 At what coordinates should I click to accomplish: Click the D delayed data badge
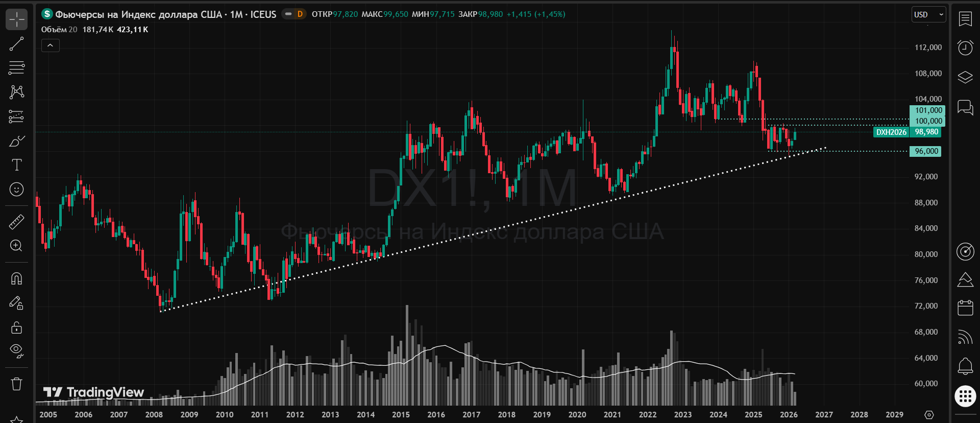pos(300,14)
